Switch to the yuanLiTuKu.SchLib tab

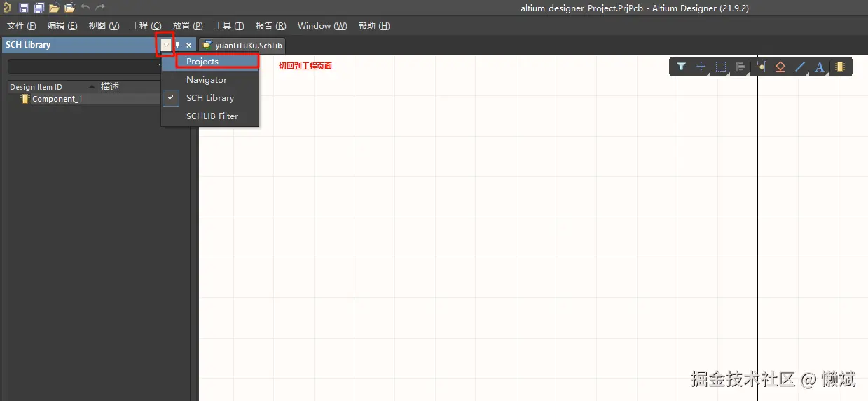(242, 46)
